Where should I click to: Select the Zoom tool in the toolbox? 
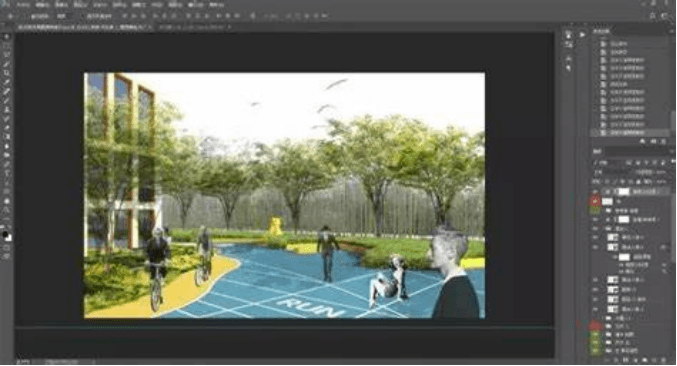[6, 210]
